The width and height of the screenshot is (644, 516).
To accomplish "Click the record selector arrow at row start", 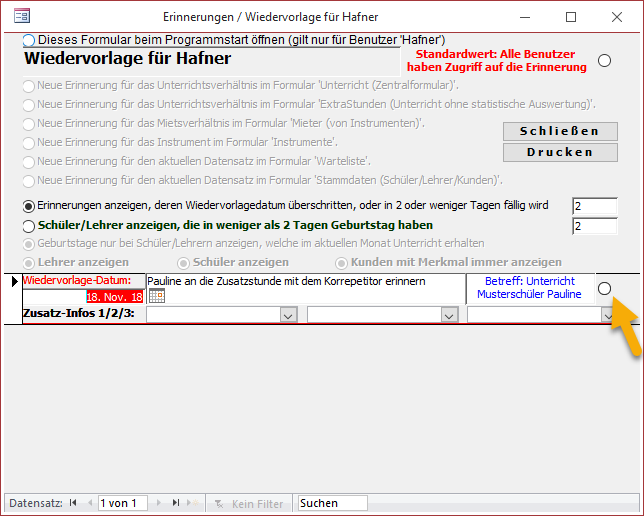I will [x=13, y=282].
